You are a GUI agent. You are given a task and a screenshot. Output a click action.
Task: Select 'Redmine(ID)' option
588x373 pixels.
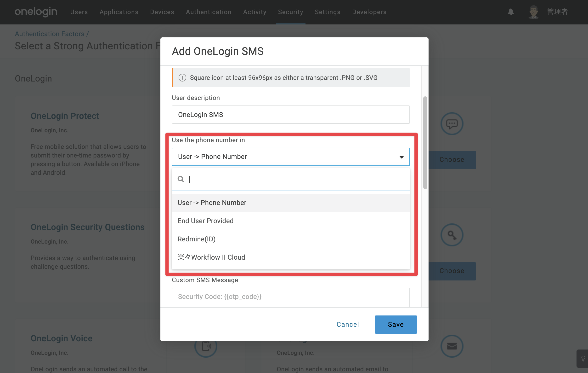tap(291, 239)
